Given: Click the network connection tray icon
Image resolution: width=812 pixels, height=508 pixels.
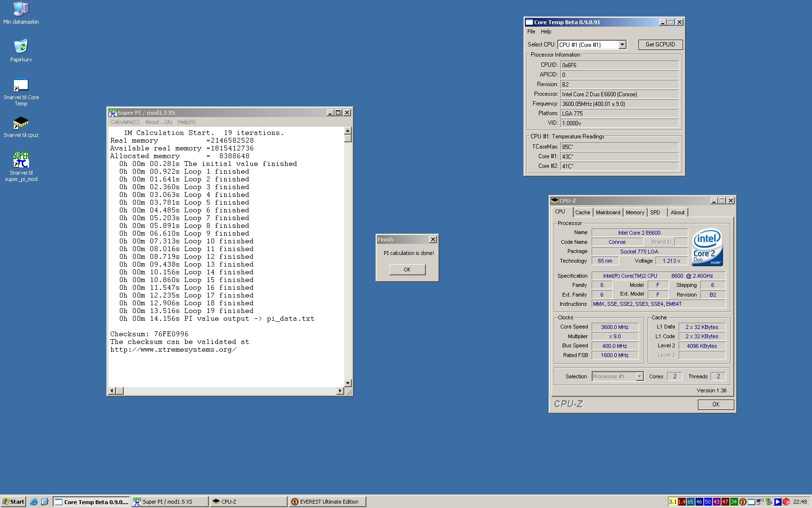Looking at the screenshot, I should tap(760, 502).
